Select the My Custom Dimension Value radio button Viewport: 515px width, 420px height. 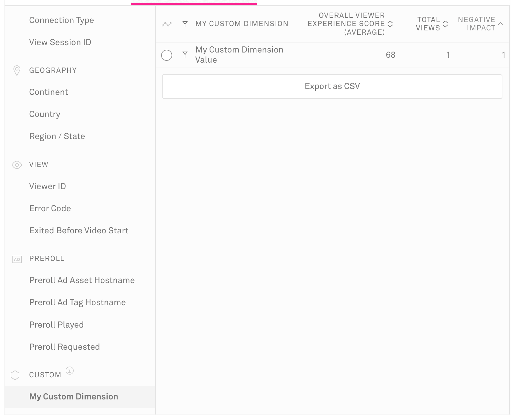(x=167, y=55)
